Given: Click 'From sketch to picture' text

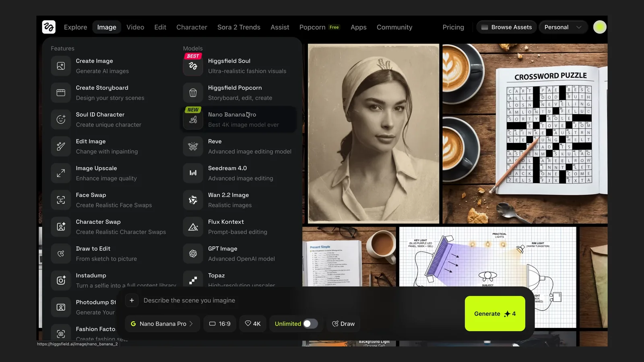Looking at the screenshot, I should 106,259.
